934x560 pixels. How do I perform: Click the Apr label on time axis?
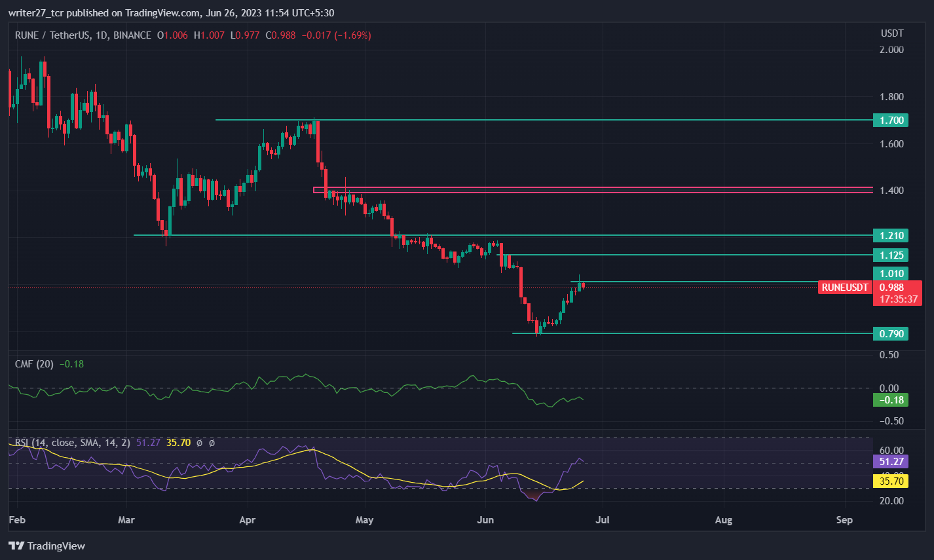click(247, 520)
